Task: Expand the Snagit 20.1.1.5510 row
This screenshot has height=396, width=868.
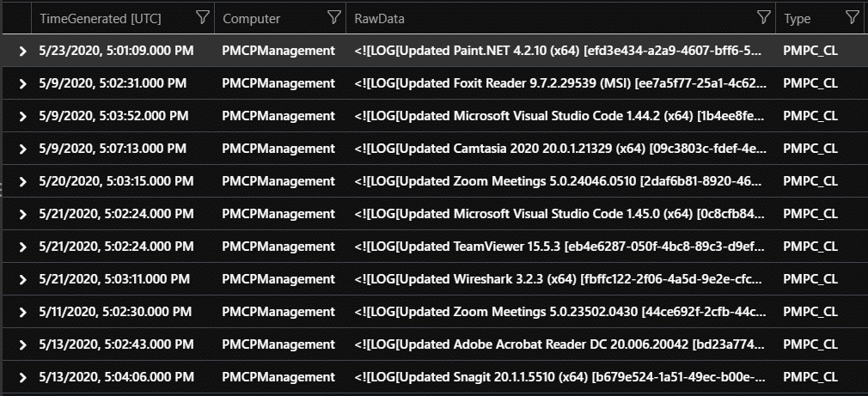Action: click(x=22, y=377)
